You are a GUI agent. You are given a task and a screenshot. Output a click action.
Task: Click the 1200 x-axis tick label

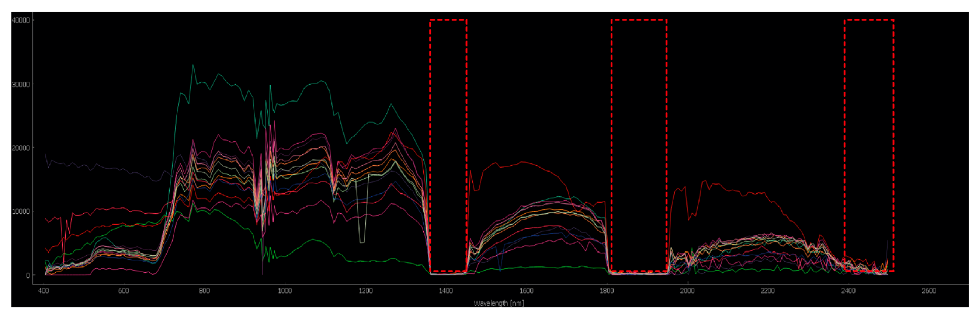[365, 291]
